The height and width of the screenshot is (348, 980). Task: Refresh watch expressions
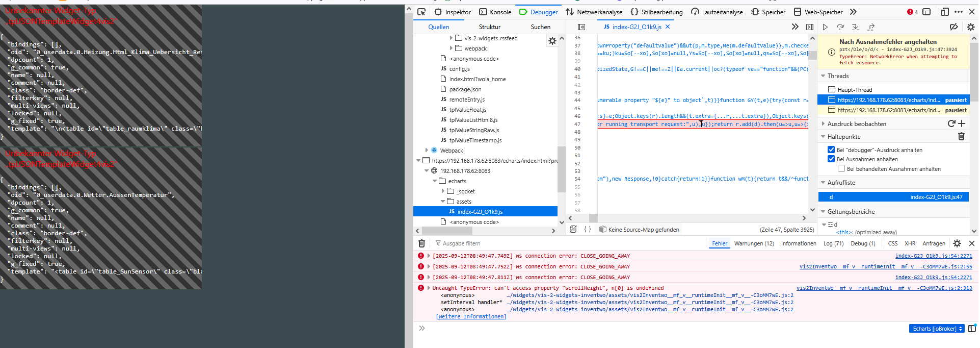[951, 123]
